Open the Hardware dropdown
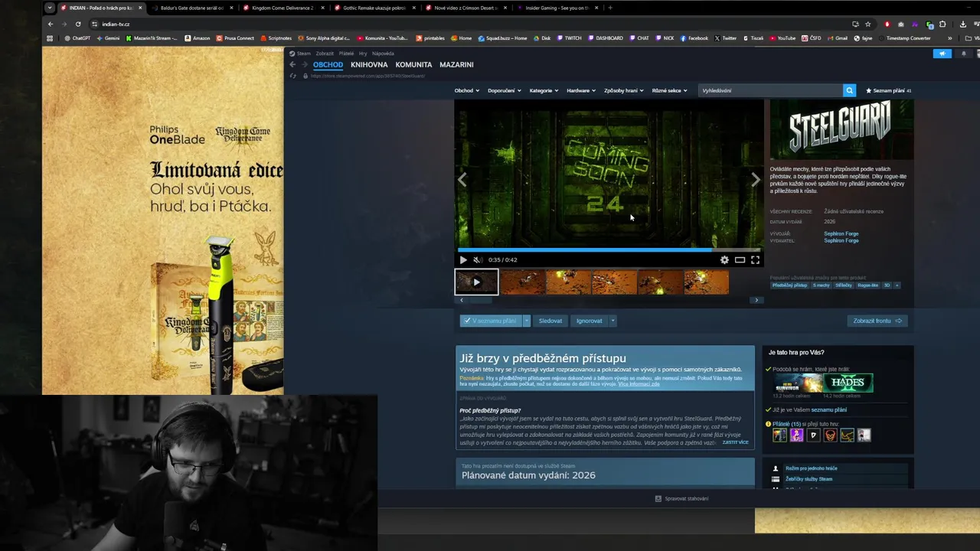 [x=581, y=90]
